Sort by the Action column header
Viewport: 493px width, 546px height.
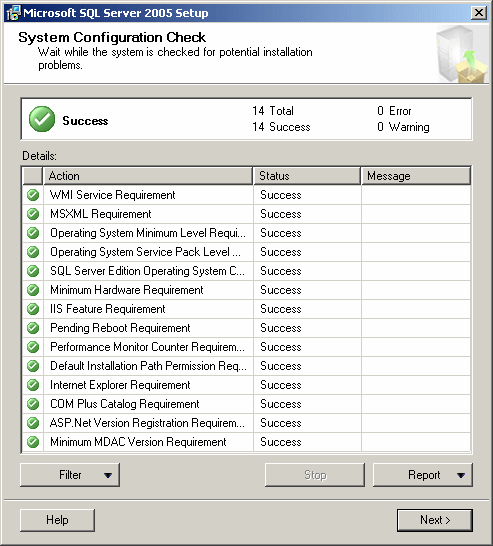pyautogui.click(x=148, y=176)
